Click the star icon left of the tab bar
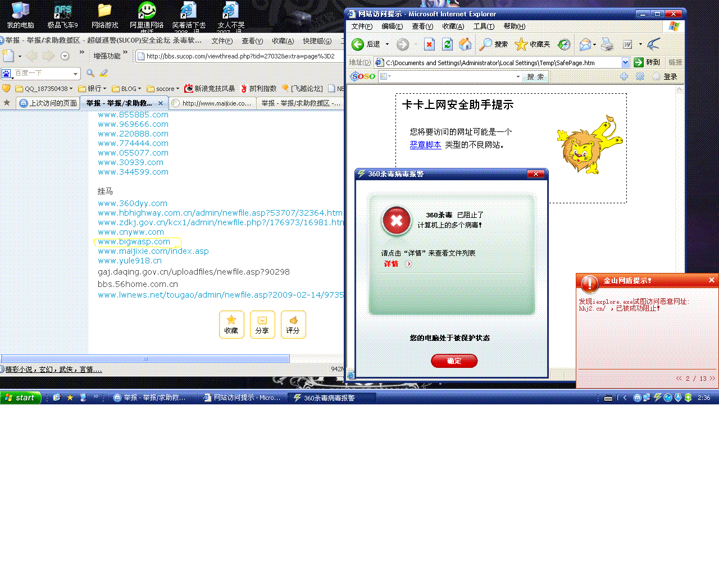Viewport: 719px width, 588px height. coord(7,103)
